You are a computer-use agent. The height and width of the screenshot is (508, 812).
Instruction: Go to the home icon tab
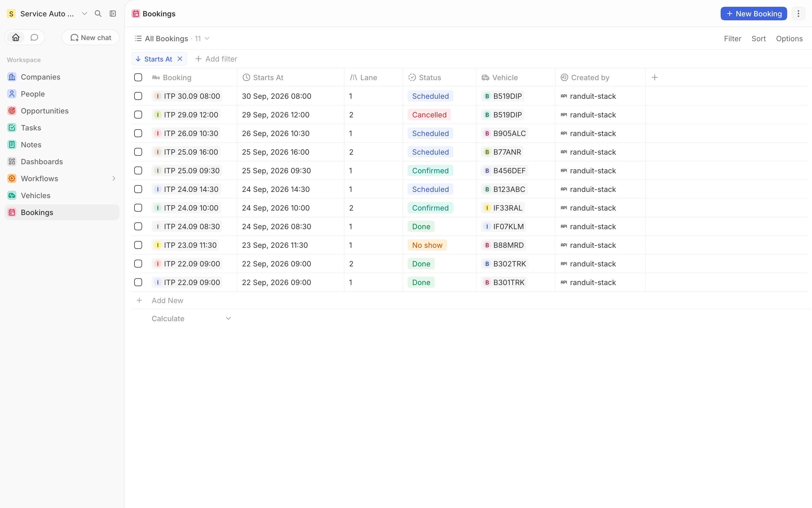point(16,37)
